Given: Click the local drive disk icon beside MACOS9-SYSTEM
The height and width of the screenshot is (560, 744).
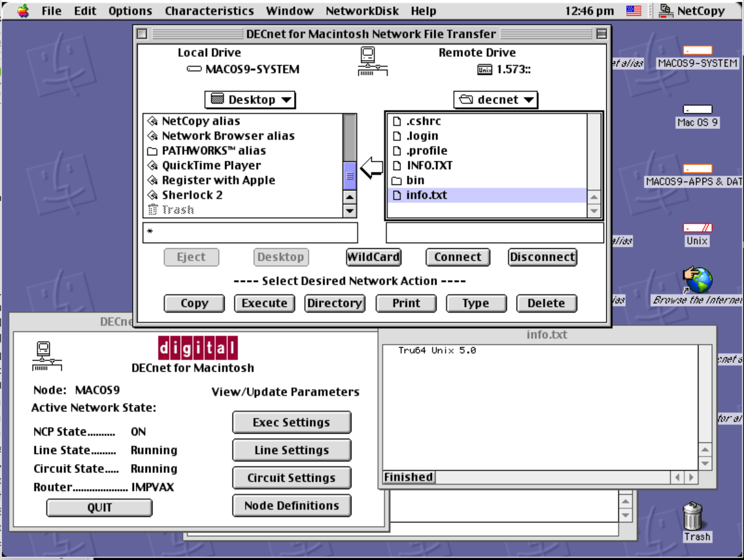Looking at the screenshot, I should 194,69.
